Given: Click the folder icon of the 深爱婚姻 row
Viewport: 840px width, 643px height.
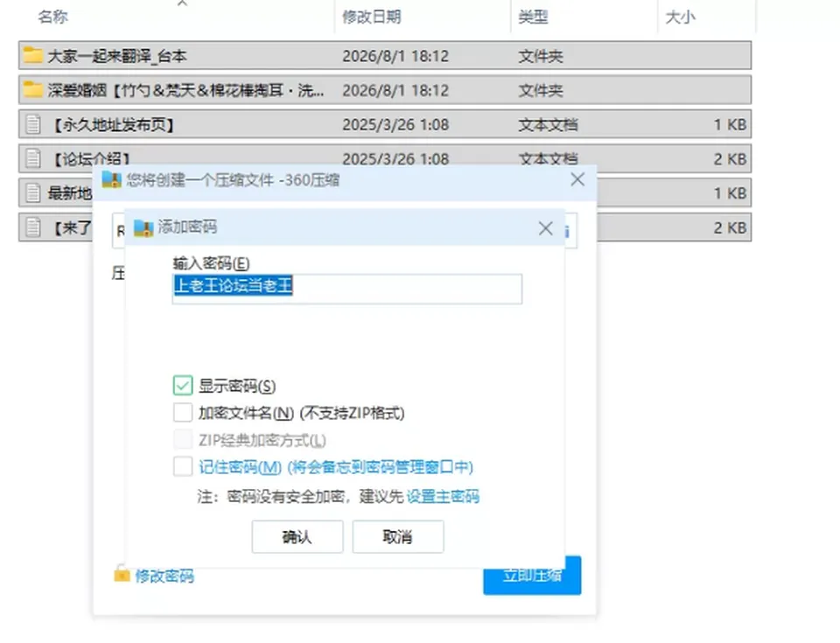Looking at the screenshot, I should tap(32, 89).
